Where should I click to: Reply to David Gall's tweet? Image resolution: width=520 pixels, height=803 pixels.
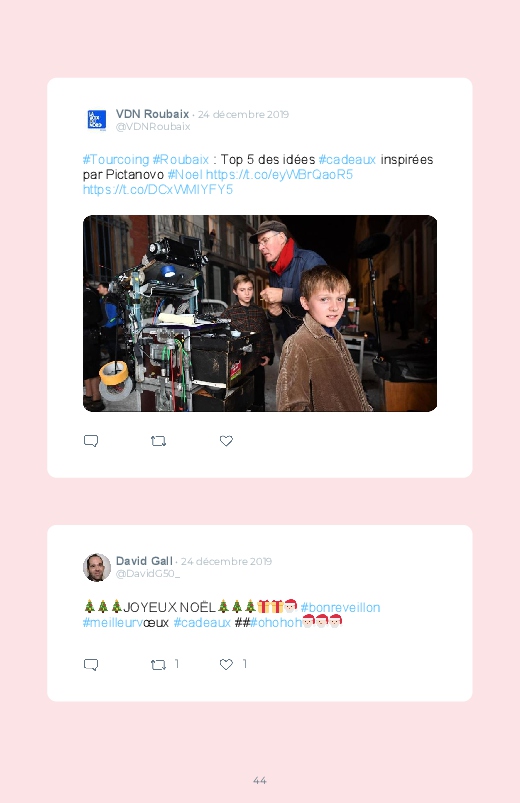pyautogui.click(x=91, y=665)
